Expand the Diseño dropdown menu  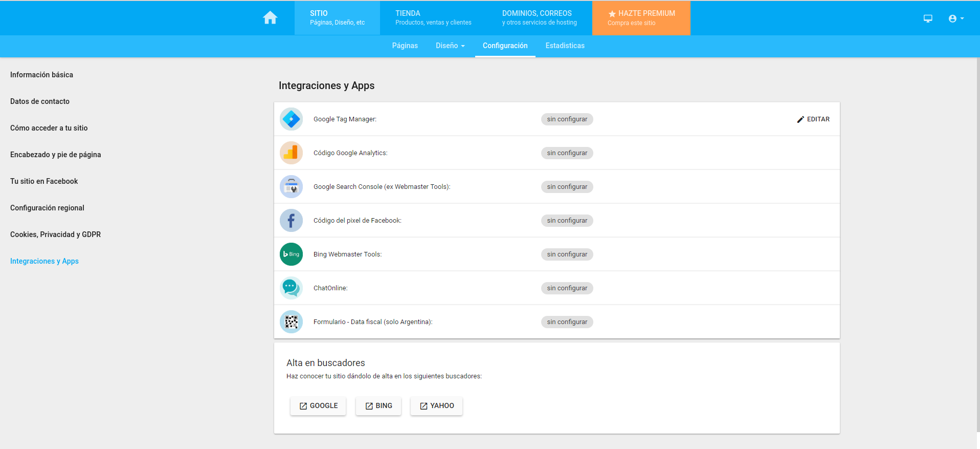pyautogui.click(x=450, y=46)
